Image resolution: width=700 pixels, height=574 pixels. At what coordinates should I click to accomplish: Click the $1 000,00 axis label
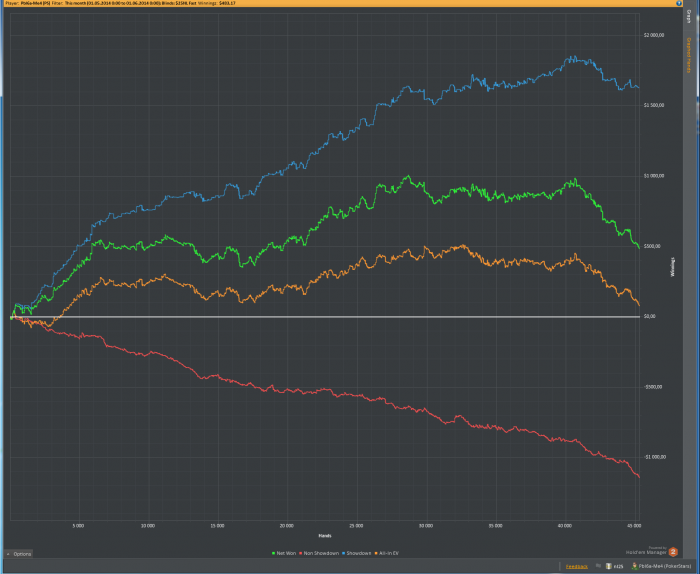(x=654, y=176)
